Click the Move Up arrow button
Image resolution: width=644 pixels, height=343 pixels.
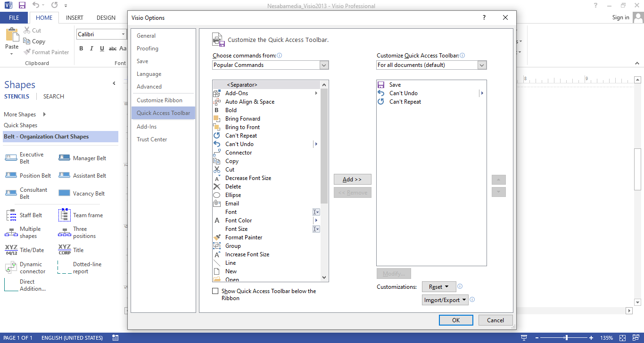pos(498,180)
